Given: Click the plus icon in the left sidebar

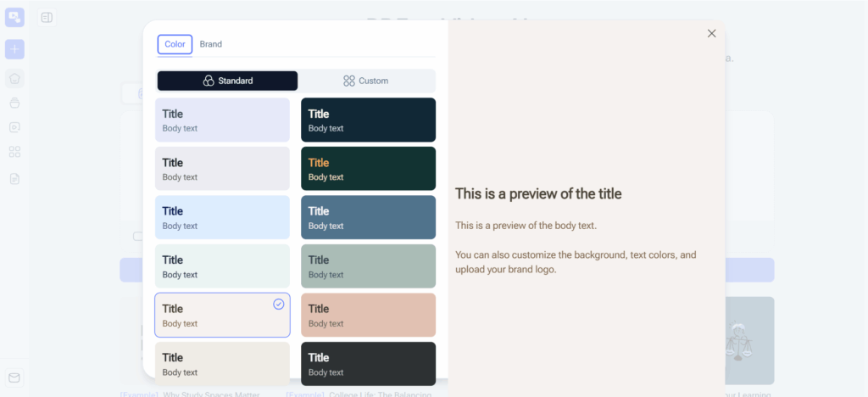Looking at the screenshot, I should click(14, 49).
